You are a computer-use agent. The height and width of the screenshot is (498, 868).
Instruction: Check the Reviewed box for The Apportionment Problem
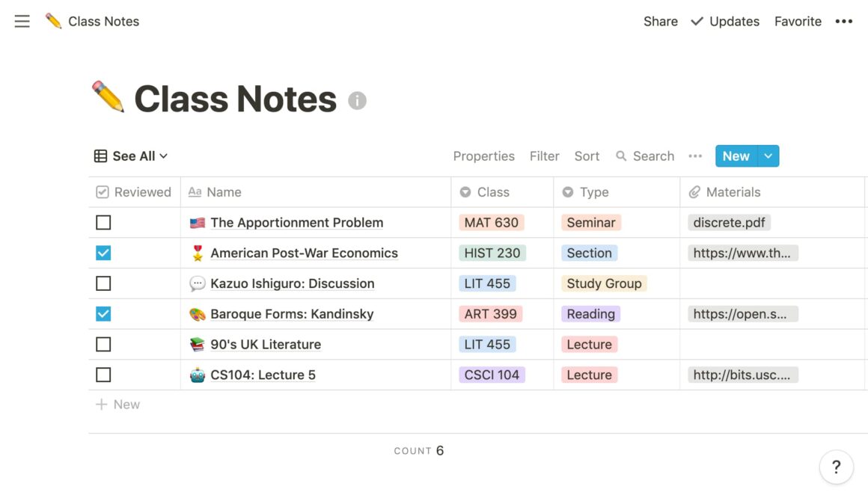coord(103,222)
